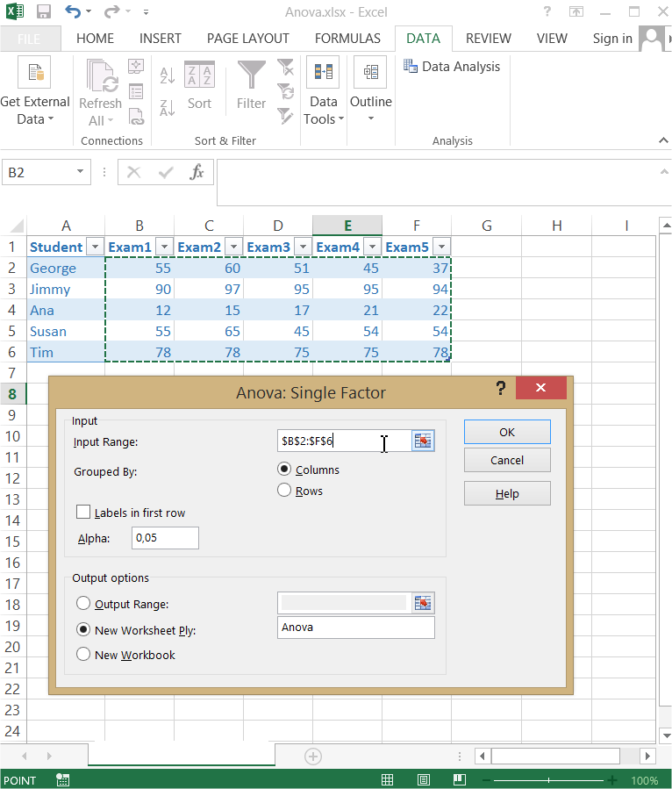Click the Refresh All icon
This screenshot has width=672, height=789.
point(102,75)
